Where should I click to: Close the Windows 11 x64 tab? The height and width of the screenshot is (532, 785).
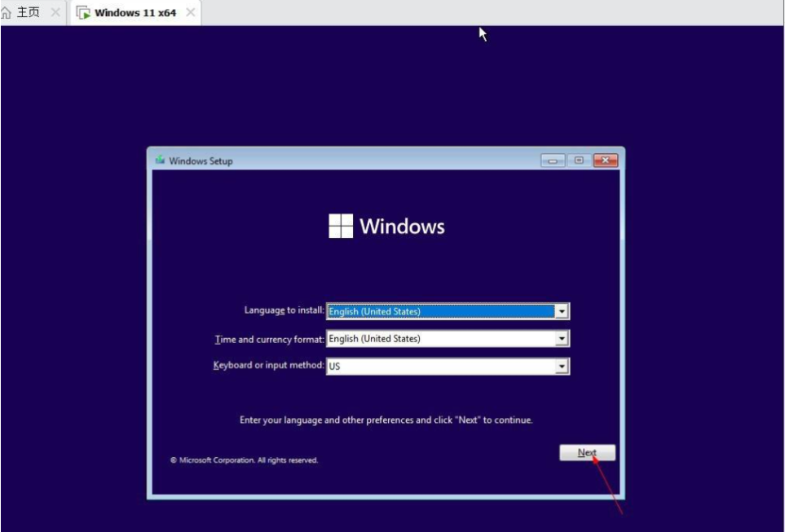(x=191, y=13)
